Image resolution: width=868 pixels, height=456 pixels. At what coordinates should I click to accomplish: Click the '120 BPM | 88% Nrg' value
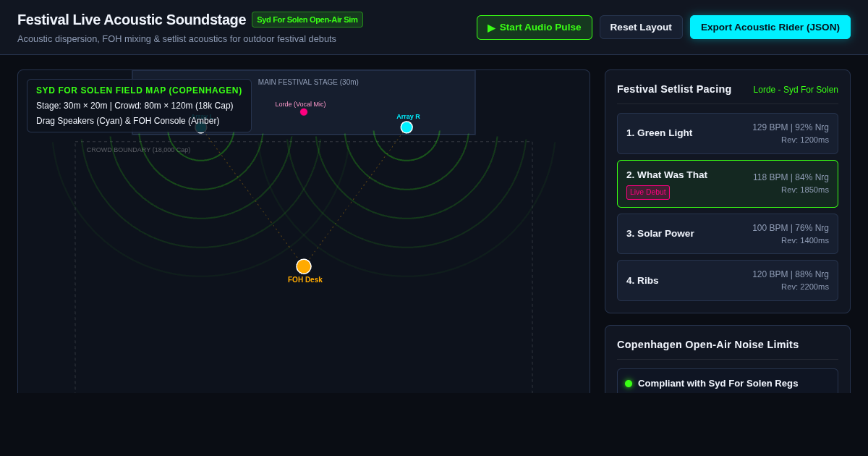click(791, 274)
